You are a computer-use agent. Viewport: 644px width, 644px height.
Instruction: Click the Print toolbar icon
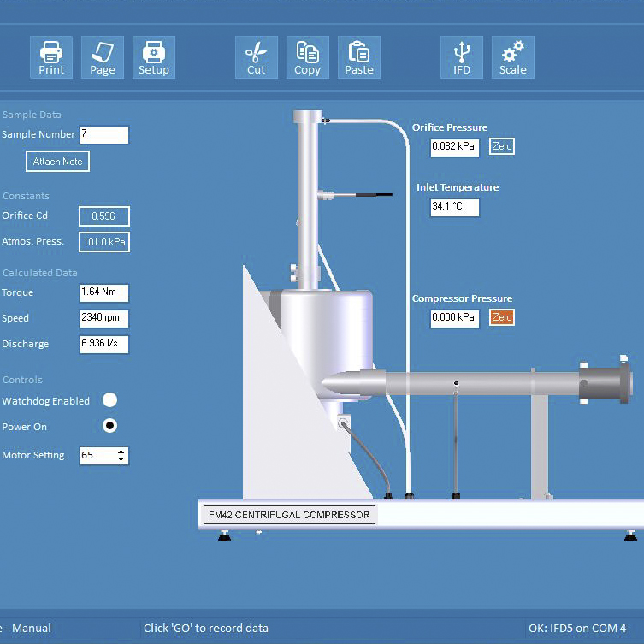(x=51, y=57)
